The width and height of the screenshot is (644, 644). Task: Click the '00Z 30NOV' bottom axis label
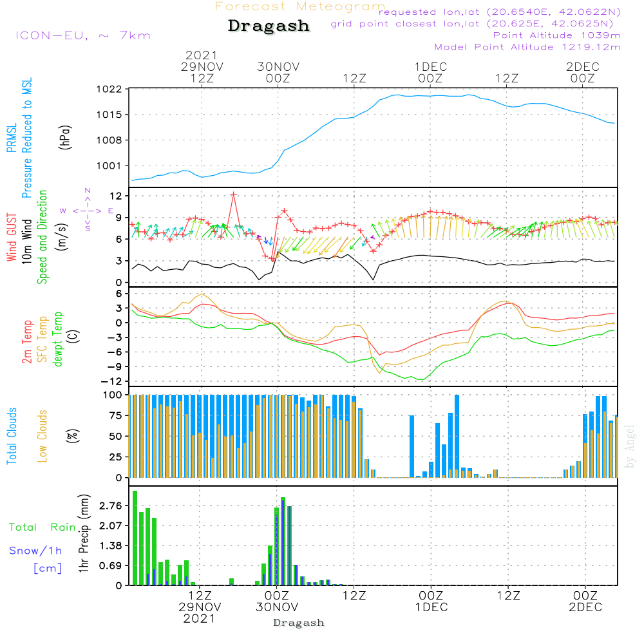click(277, 601)
